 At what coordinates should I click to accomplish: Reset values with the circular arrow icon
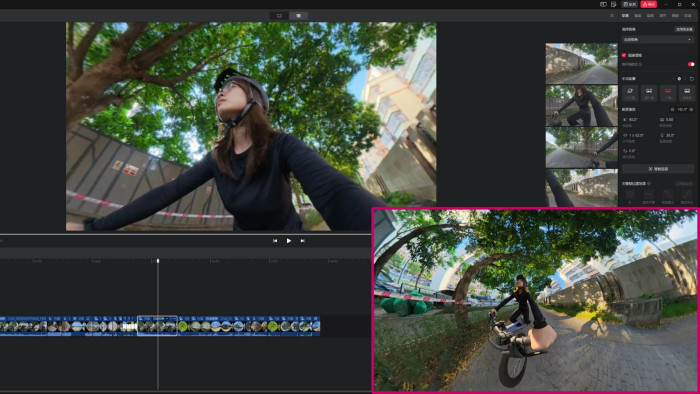click(692, 79)
